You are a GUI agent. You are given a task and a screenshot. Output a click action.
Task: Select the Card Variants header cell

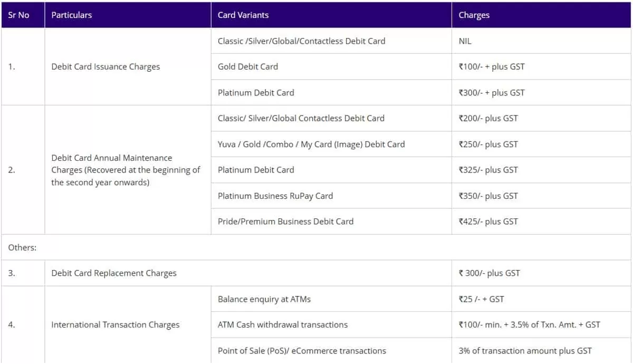coord(243,15)
